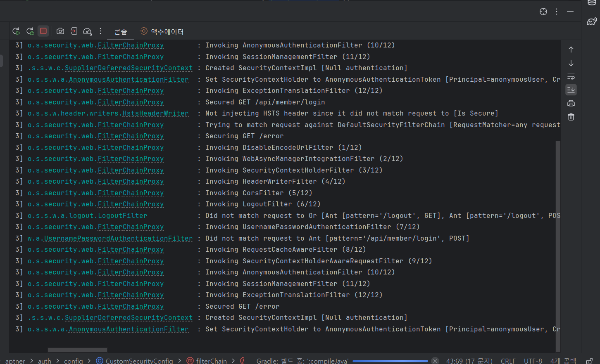Click the horizontal scrollbar thumb of the console
The height and width of the screenshot is (364, 600).
(x=77, y=350)
